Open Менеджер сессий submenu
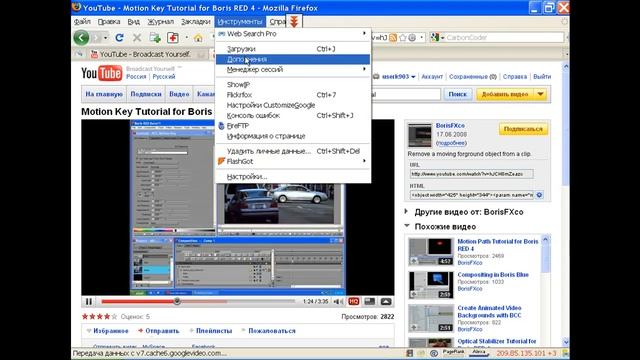The height and width of the screenshot is (360, 640). point(293,70)
